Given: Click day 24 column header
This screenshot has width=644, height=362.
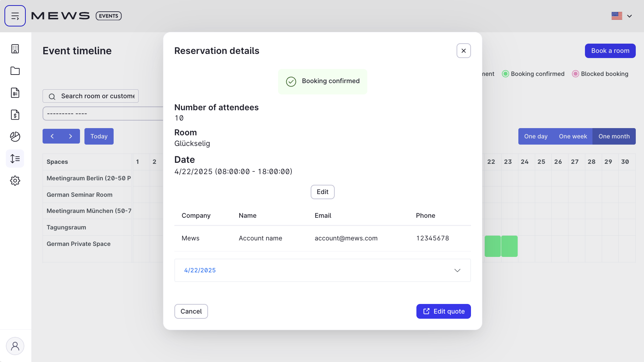Looking at the screenshot, I should 525,162.
